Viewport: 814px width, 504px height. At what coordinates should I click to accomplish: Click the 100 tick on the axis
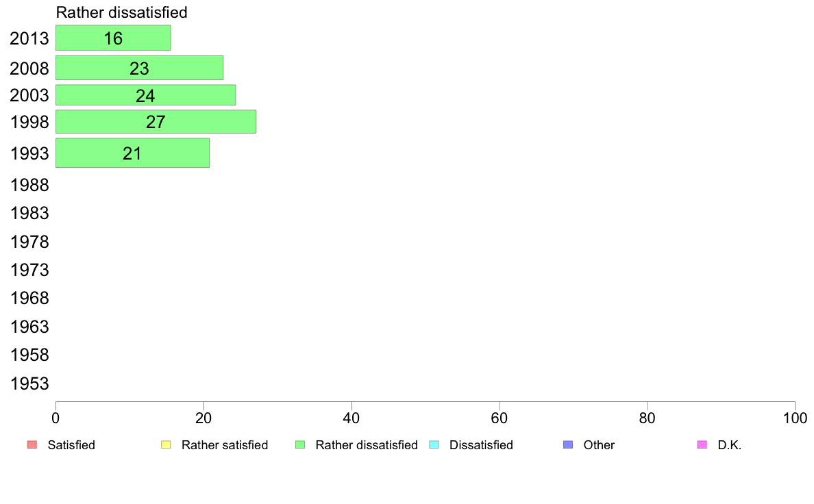tap(795, 418)
